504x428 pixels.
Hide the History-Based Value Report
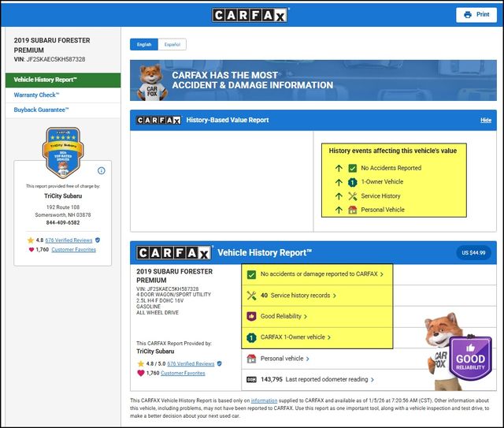(485, 121)
